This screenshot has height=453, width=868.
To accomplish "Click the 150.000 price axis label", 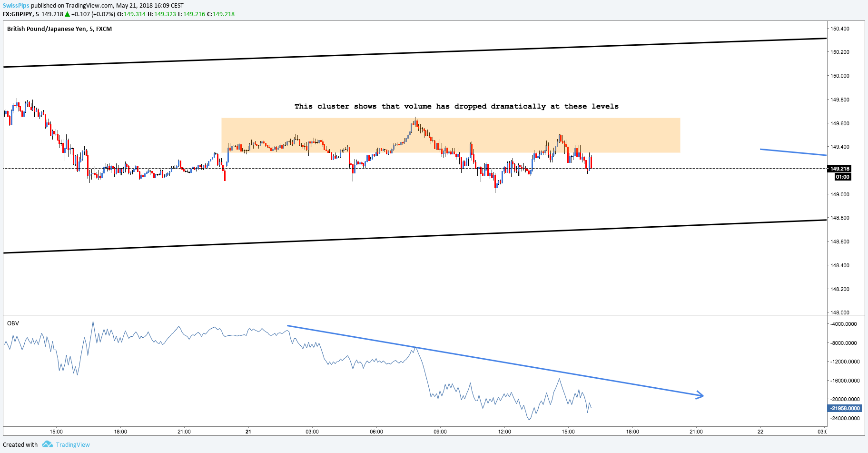I will tap(840, 76).
